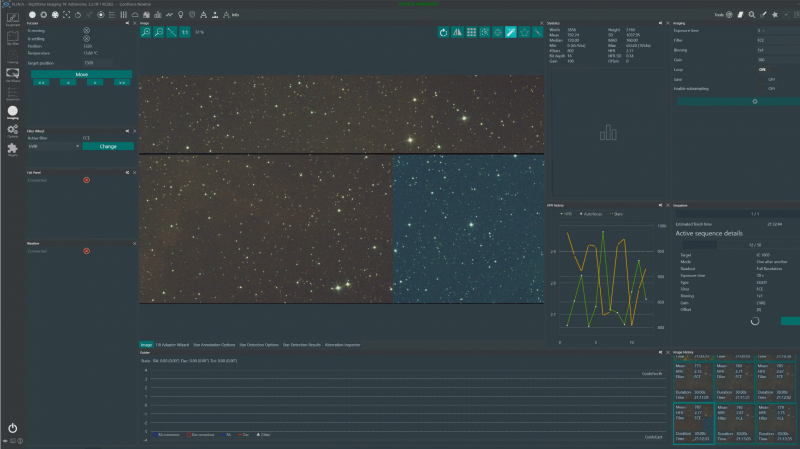The image size is (800, 449).
Task: Open the Imaging panel Filter dropdown
Action: [x=778, y=40]
